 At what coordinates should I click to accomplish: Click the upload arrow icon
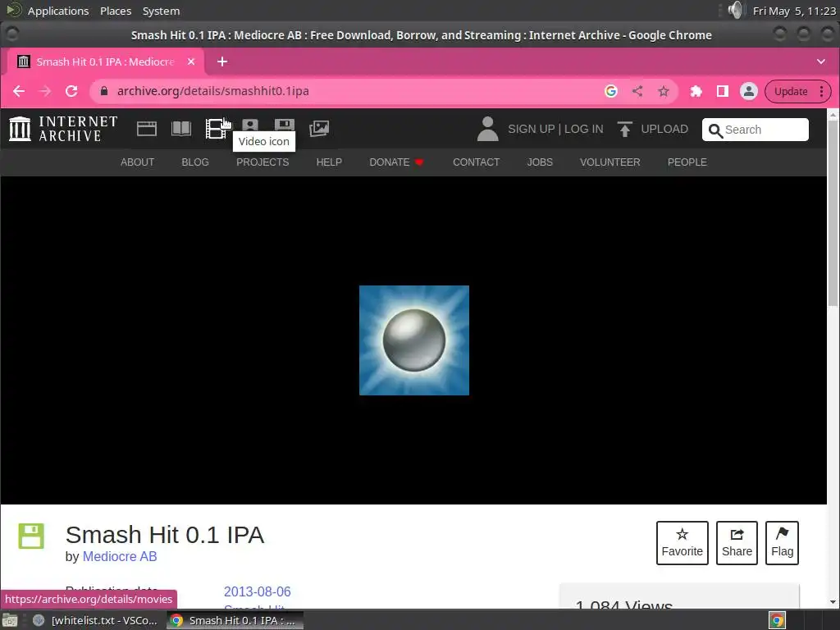pyautogui.click(x=624, y=129)
